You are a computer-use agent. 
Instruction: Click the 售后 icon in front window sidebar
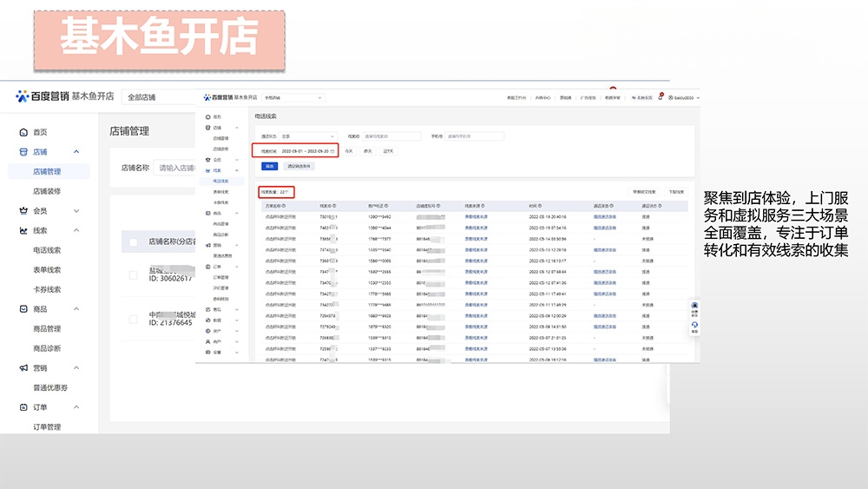(208, 309)
